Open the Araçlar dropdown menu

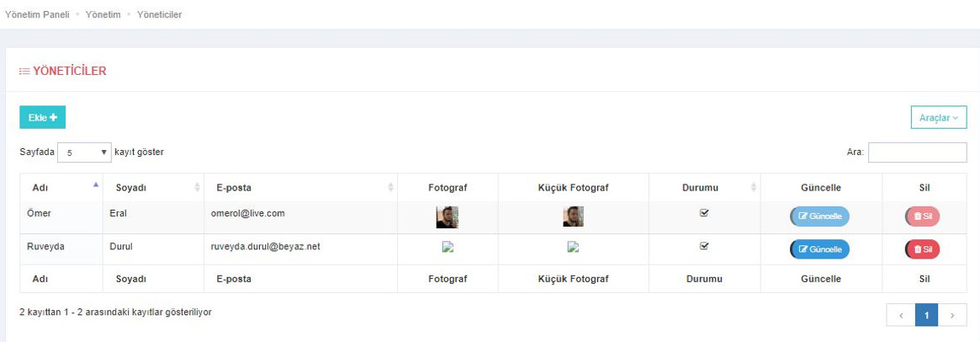(939, 117)
